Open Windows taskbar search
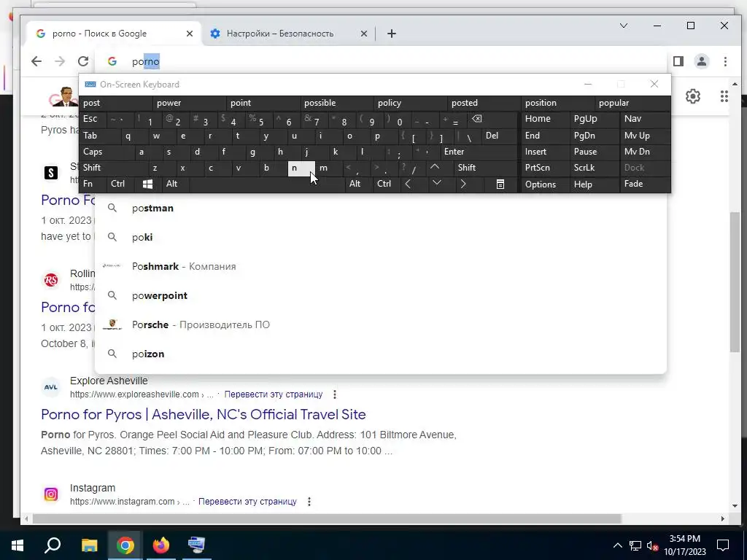The image size is (747, 560). click(x=53, y=545)
